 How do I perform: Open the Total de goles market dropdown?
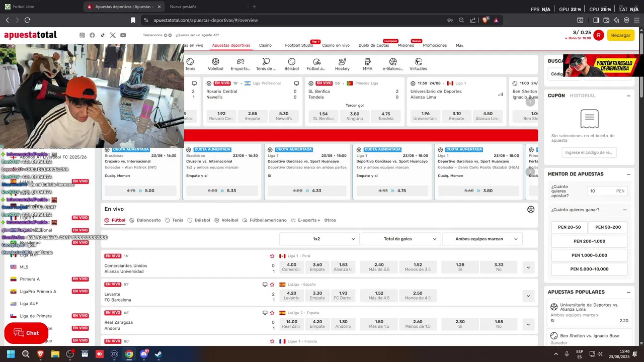[x=400, y=239]
